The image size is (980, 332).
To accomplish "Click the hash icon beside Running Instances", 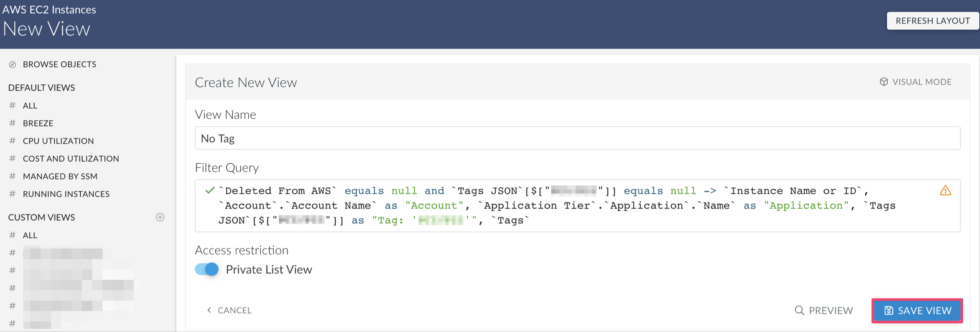I will (x=12, y=194).
